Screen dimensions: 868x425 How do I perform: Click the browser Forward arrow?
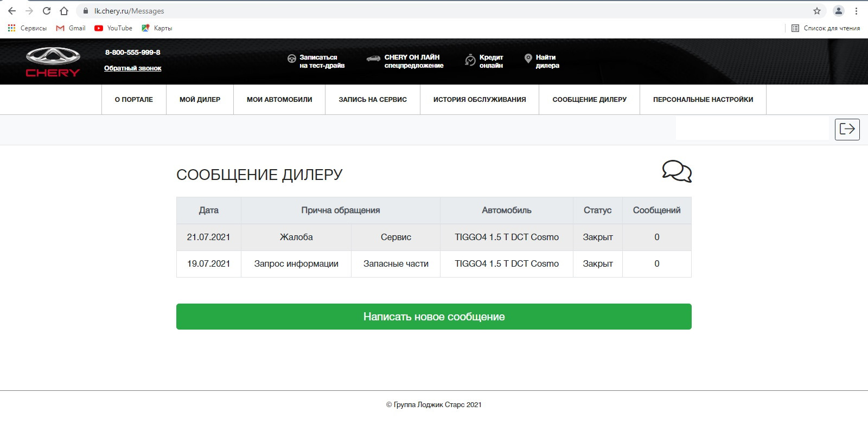tap(29, 11)
